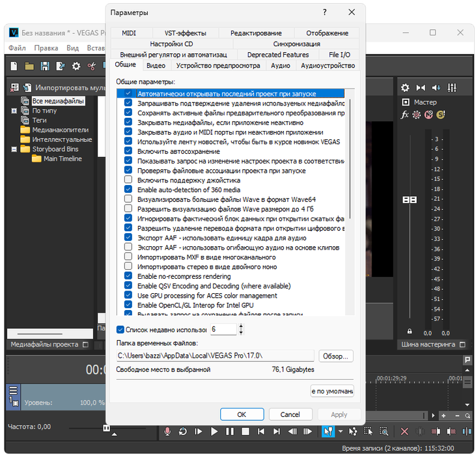This screenshot has height=456, width=476.
Task: Click the record microphone button in transport
Action: [x=167, y=431]
